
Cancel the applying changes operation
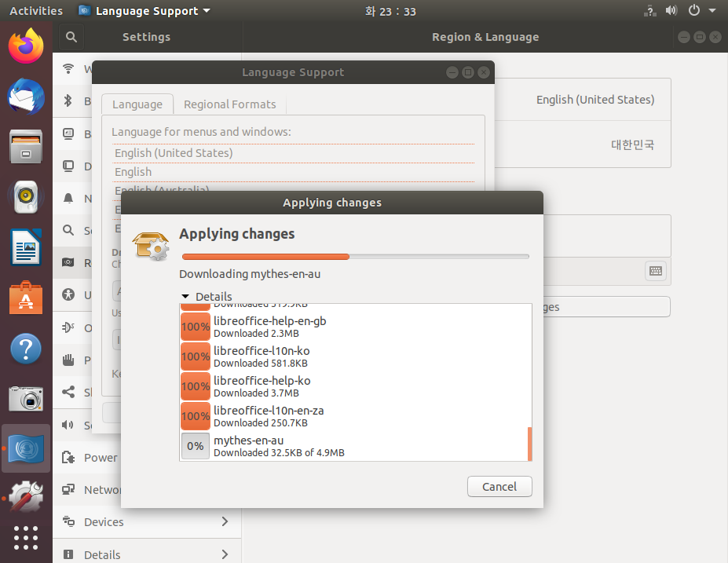(499, 486)
